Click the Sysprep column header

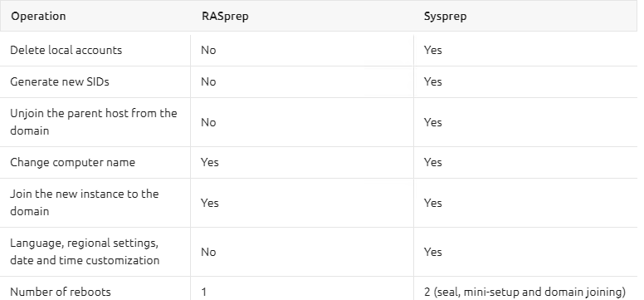pos(445,17)
